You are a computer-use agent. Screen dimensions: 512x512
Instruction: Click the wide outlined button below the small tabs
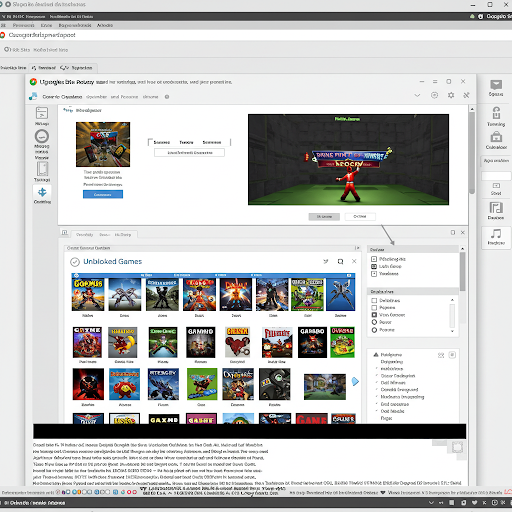[189, 153]
